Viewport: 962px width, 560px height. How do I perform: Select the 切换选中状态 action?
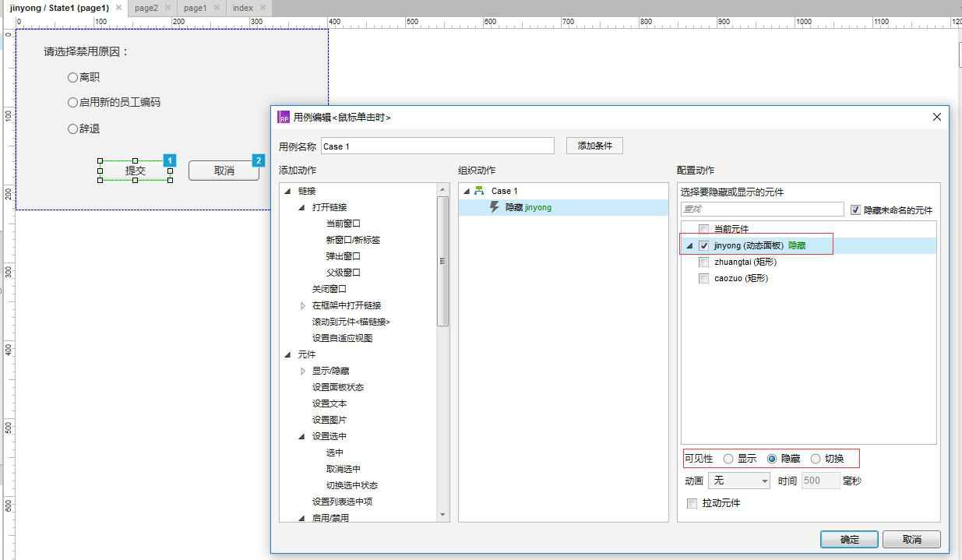(351, 485)
